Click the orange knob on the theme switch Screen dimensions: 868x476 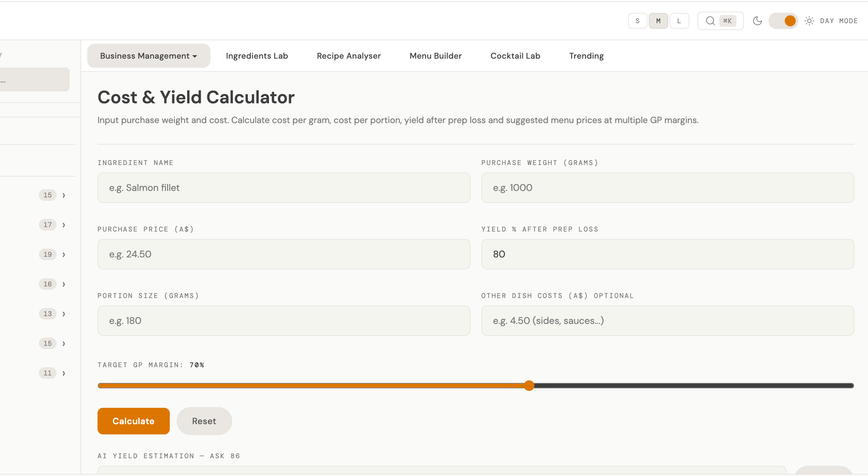[x=790, y=21]
